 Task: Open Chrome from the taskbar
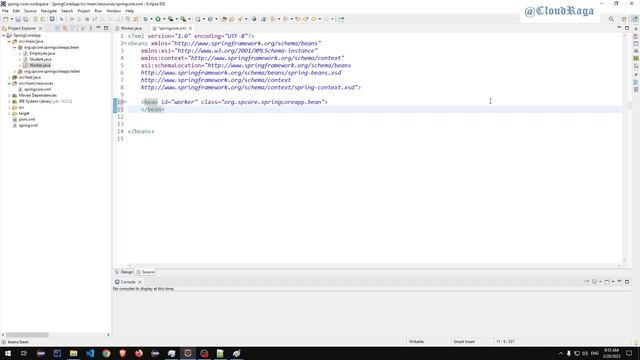tap(106, 353)
